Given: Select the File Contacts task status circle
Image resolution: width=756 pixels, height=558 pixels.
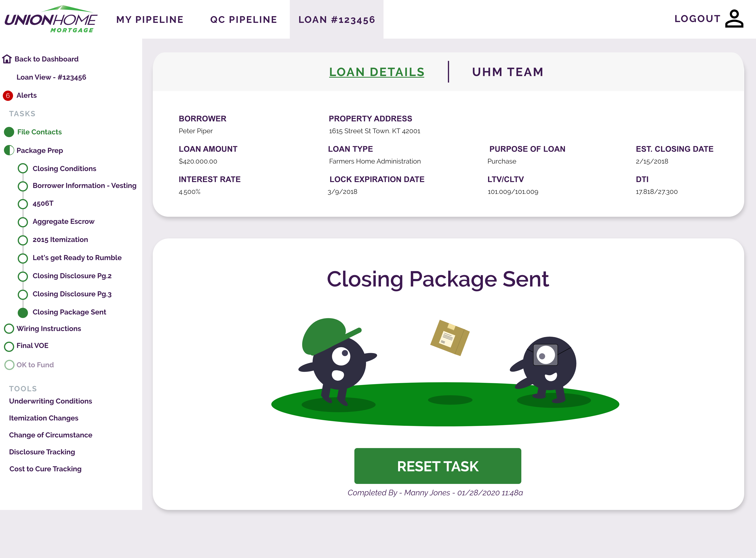Looking at the screenshot, I should pyautogui.click(x=9, y=132).
